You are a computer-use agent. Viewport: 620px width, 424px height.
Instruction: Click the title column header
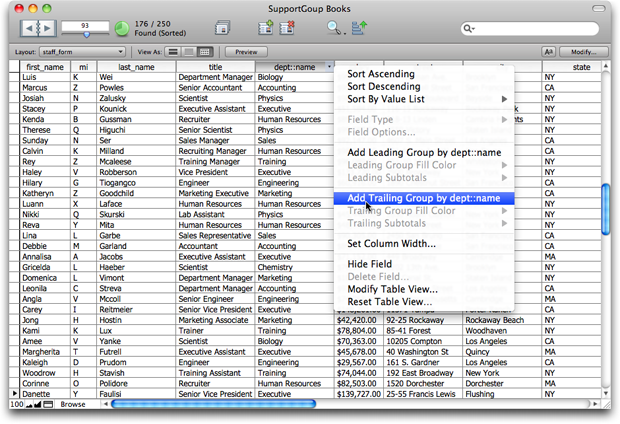point(215,67)
